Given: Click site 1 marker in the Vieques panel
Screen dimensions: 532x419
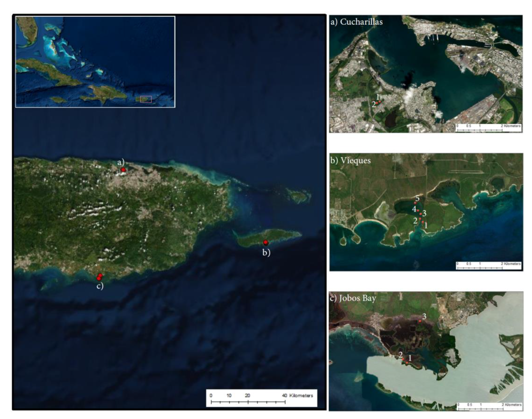Looking at the screenshot, I should 423,222.
